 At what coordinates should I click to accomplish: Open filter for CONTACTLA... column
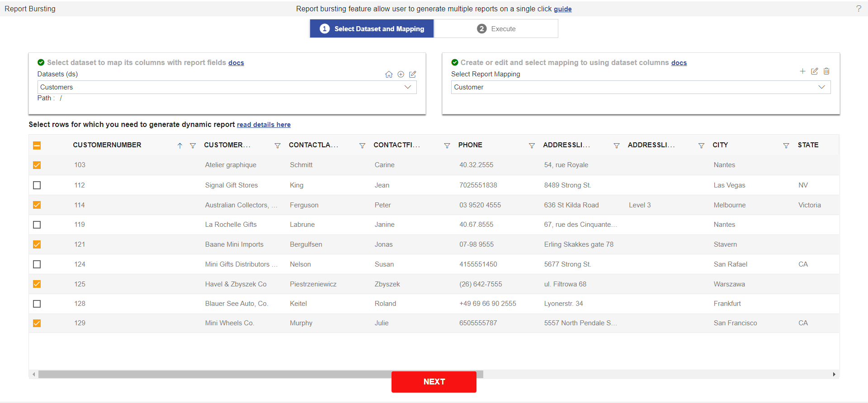pos(362,145)
